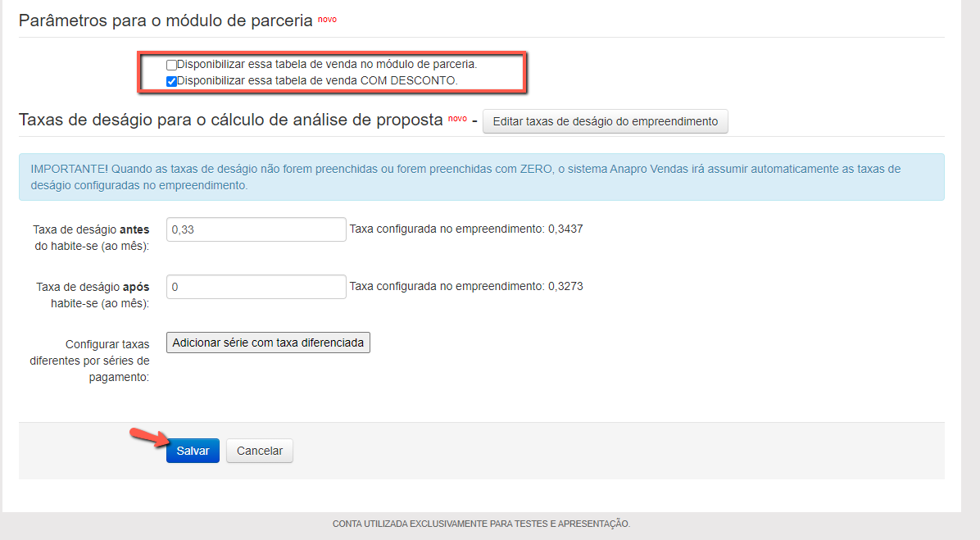Click the blue IMPORTANTE information notice
Viewport: 980px width, 540px height.
(x=481, y=177)
